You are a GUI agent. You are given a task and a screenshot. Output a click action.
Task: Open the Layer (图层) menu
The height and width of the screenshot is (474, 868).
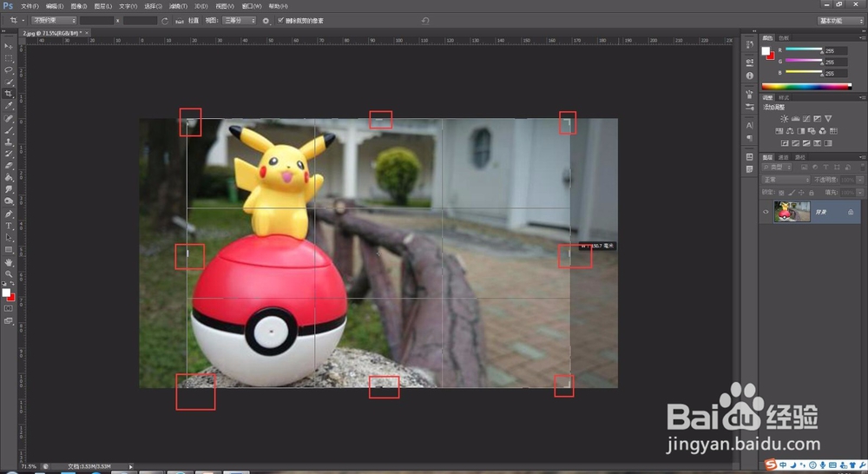click(103, 6)
